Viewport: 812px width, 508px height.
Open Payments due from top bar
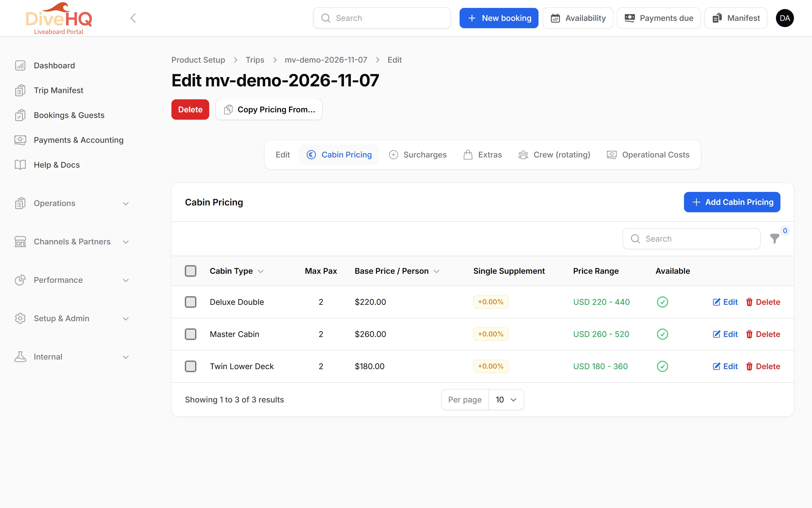659,18
